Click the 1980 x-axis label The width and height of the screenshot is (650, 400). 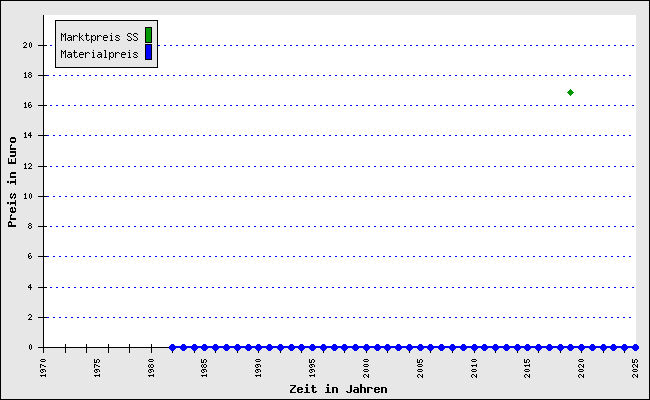tap(151, 368)
